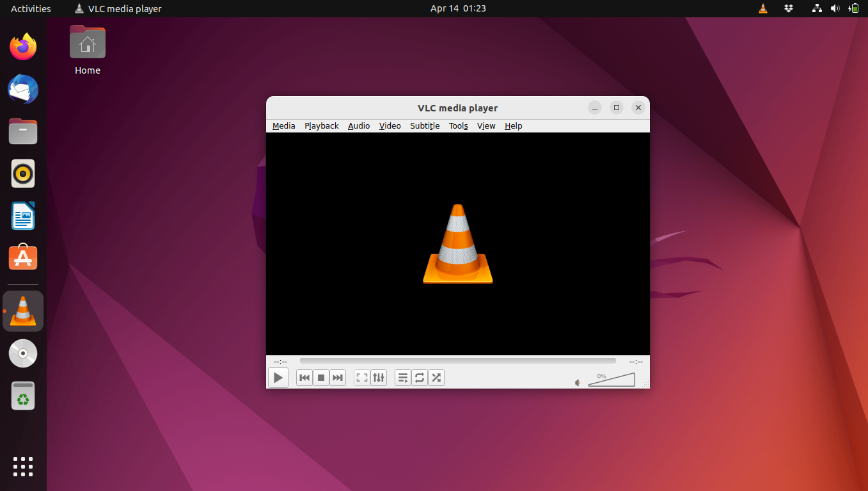This screenshot has height=491, width=868.
Task: Open the disc icon in dock
Action: coord(23,353)
